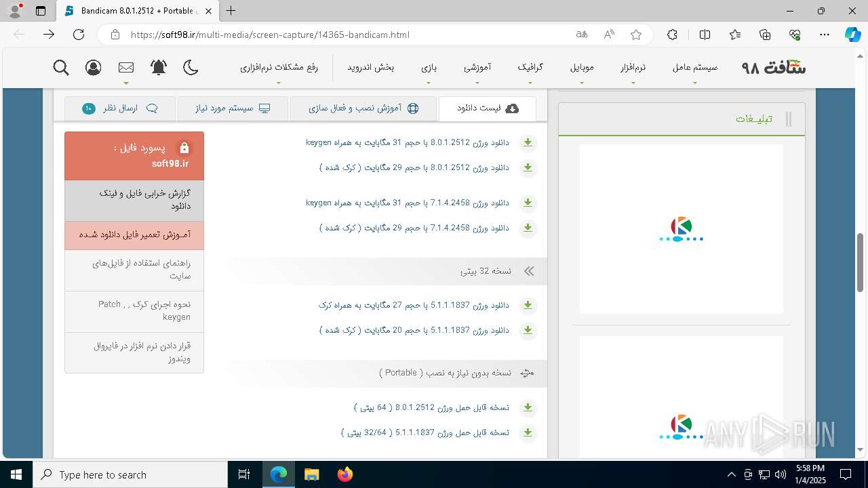Switch to the ارسال نظر comments tab

(x=119, y=108)
